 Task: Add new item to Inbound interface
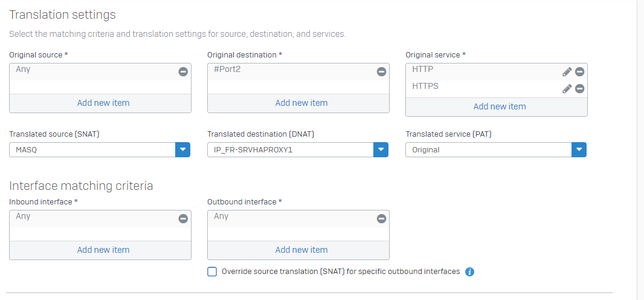pyautogui.click(x=103, y=250)
